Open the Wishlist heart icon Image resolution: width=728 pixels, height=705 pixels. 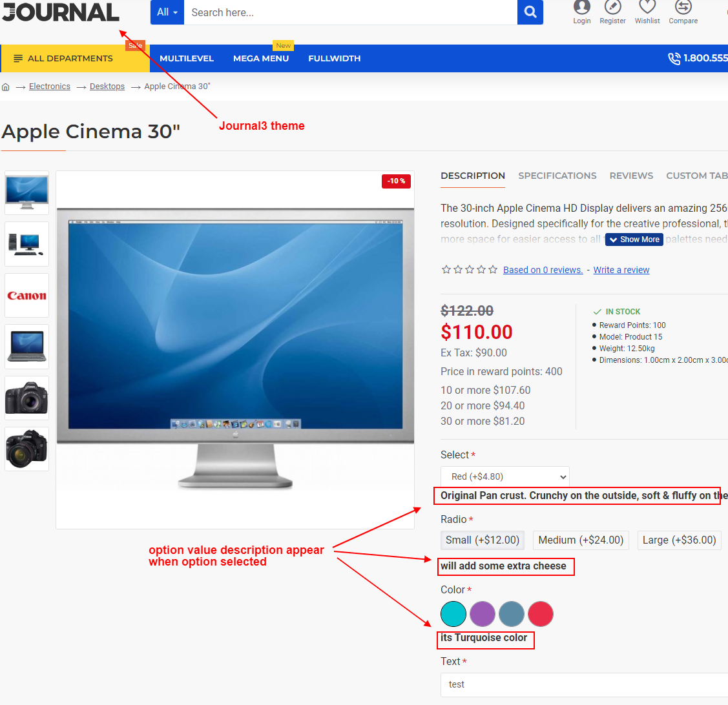tap(647, 7)
